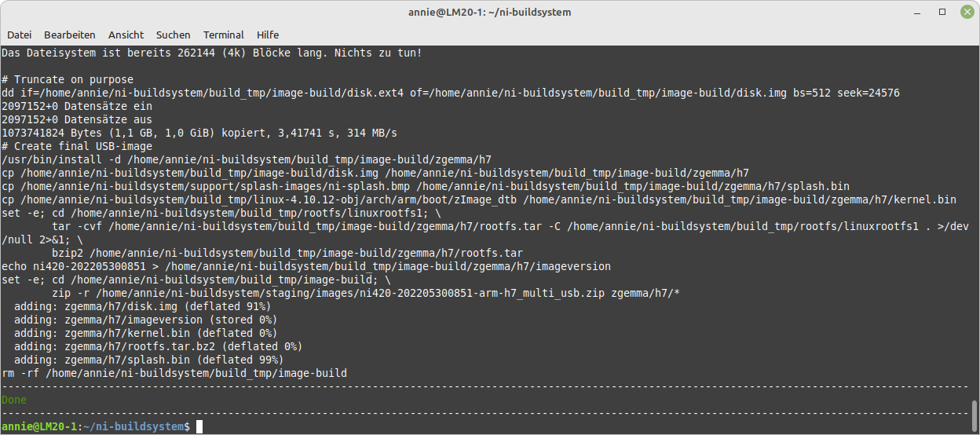
Task: Click the '# Truncate on purpose' comment
Action: point(68,79)
